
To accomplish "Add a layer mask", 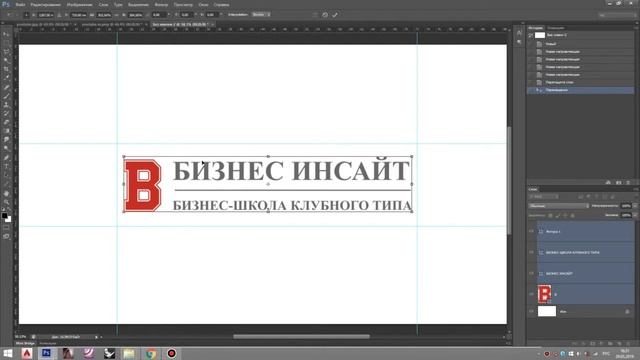I will tap(593, 344).
